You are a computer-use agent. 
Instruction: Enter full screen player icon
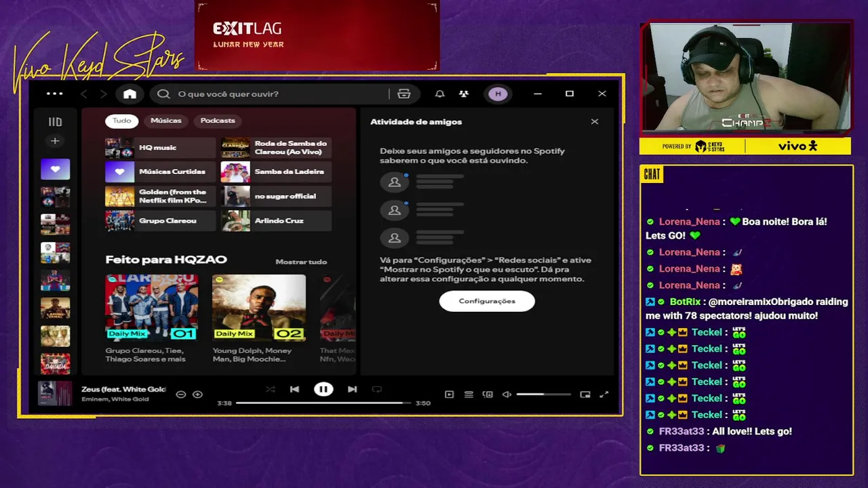click(x=604, y=394)
